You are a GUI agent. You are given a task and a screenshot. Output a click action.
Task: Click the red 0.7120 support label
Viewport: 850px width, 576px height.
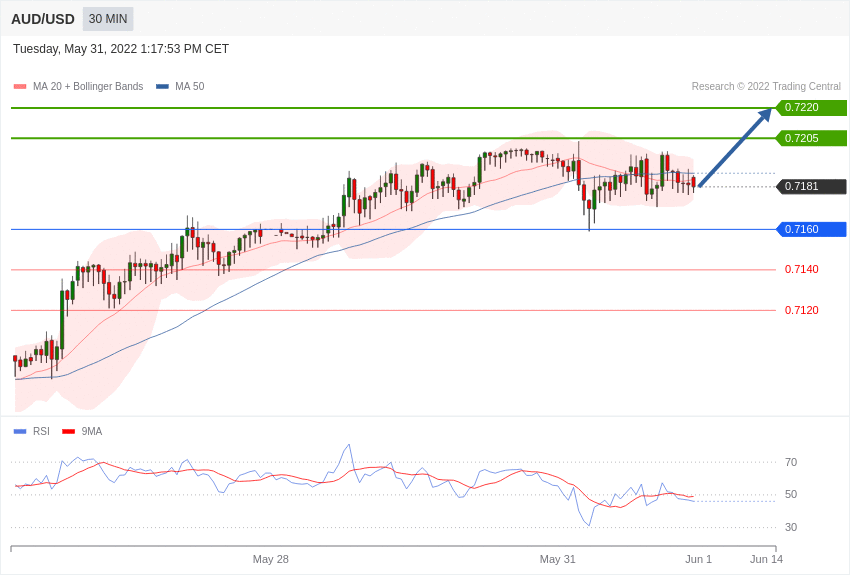click(802, 310)
